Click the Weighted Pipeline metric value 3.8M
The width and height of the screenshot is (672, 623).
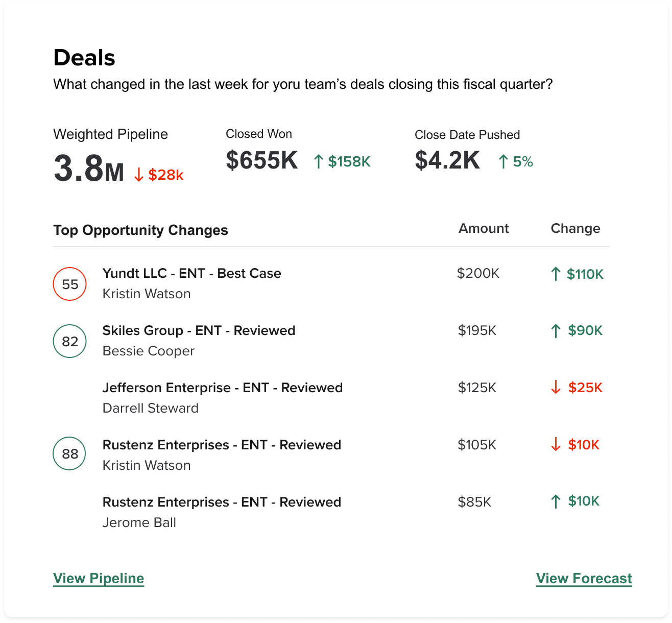88,169
